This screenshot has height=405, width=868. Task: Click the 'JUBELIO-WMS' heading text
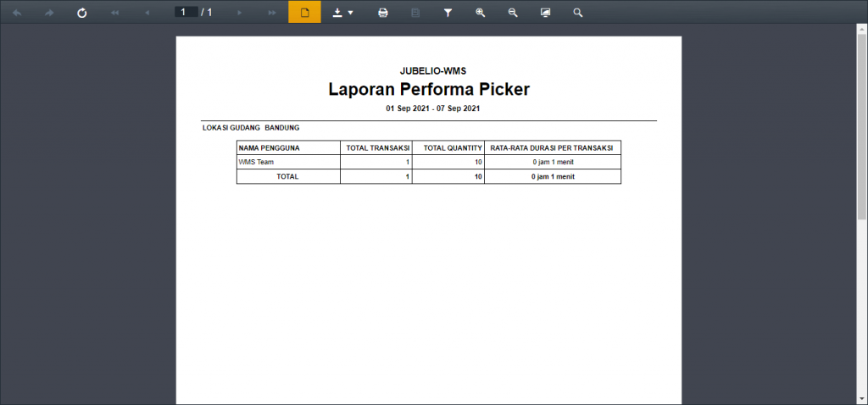tap(433, 71)
